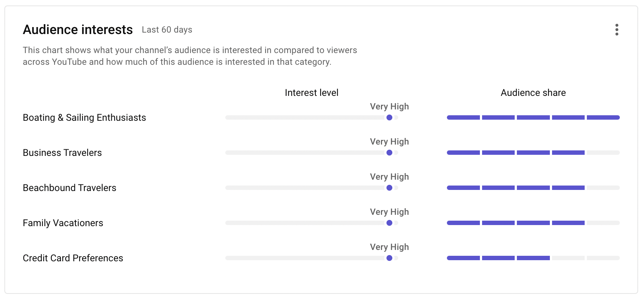
Task: Click the Credit Card Preferences interest dot
Action: pos(389,258)
